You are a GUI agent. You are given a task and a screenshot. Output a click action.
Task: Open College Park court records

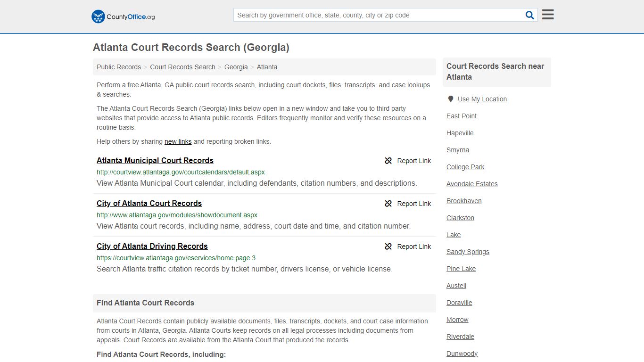tap(465, 167)
